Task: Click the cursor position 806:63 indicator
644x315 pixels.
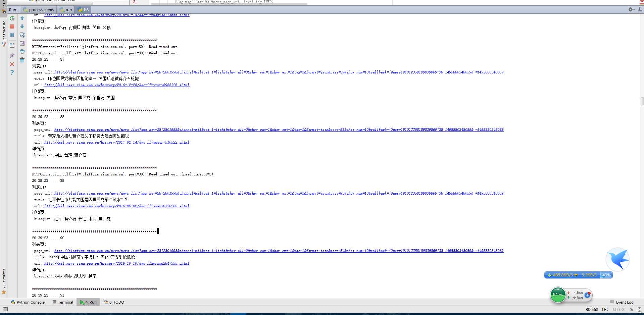Action: [592, 310]
